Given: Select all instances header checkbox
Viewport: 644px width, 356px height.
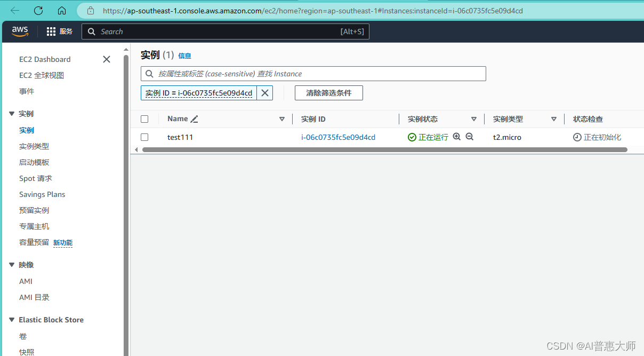Looking at the screenshot, I should [144, 119].
